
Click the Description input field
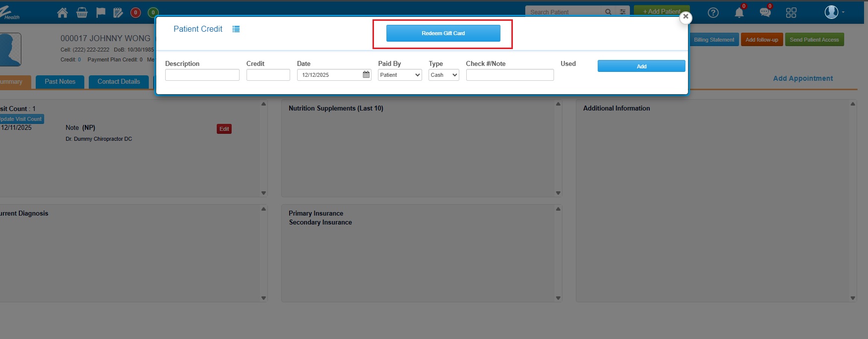202,75
